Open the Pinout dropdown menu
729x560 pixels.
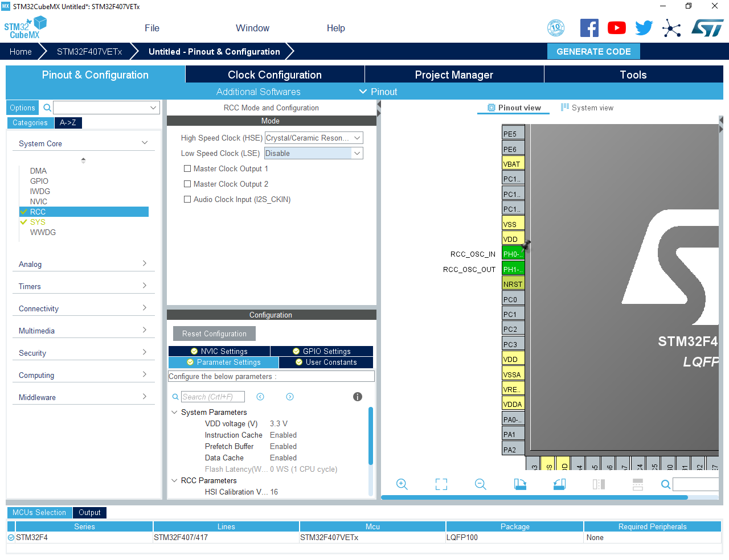pos(378,92)
